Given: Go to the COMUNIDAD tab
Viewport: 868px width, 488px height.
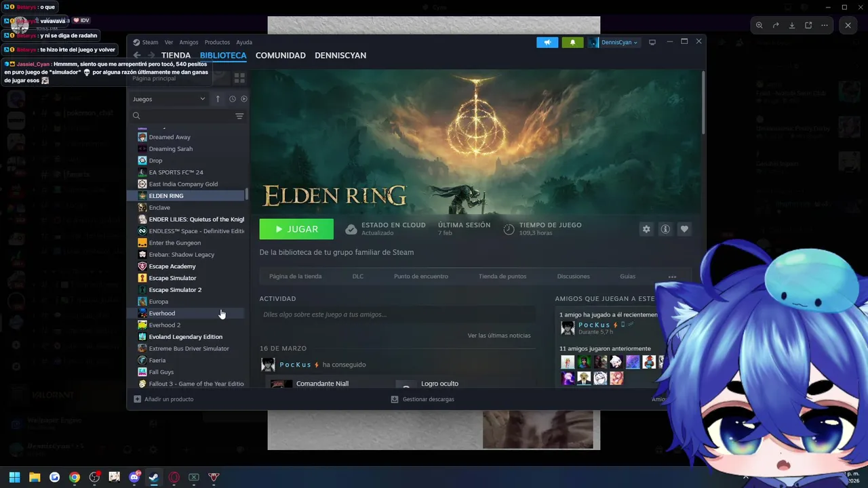Looking at the screenshot, I should 281,56.
